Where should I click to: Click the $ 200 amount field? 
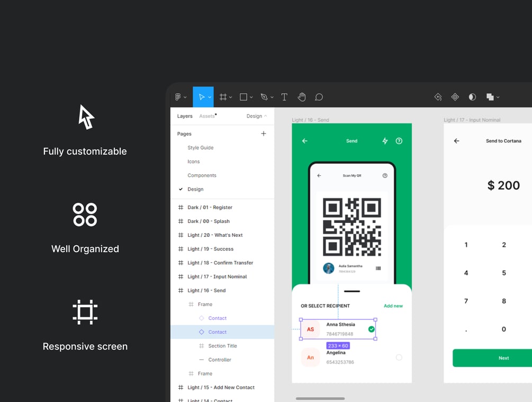click(x=503, y=185)
